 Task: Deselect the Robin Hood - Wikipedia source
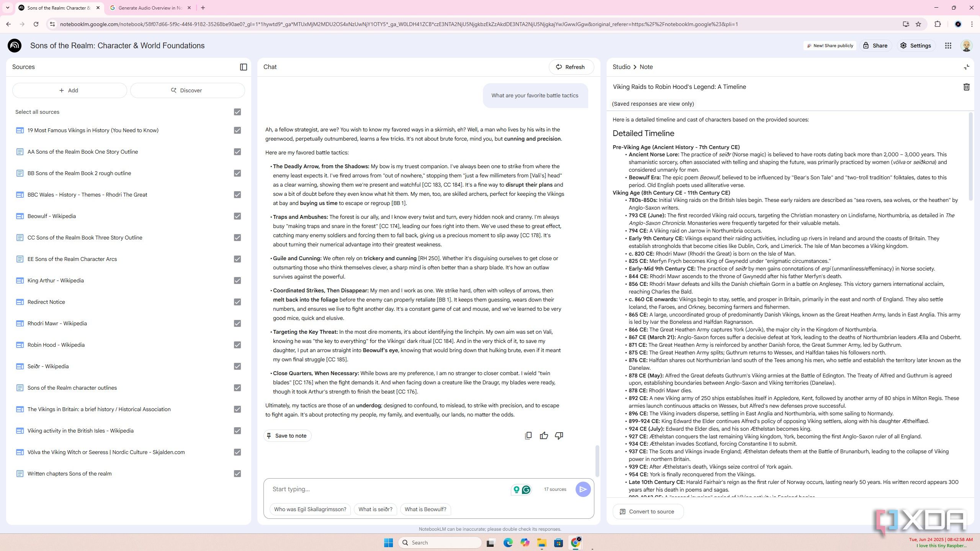[237, 345]
